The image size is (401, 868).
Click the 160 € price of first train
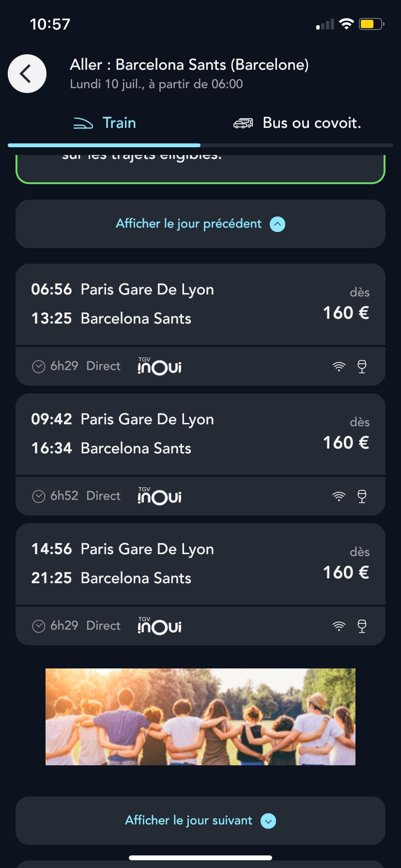pos(346,313)
